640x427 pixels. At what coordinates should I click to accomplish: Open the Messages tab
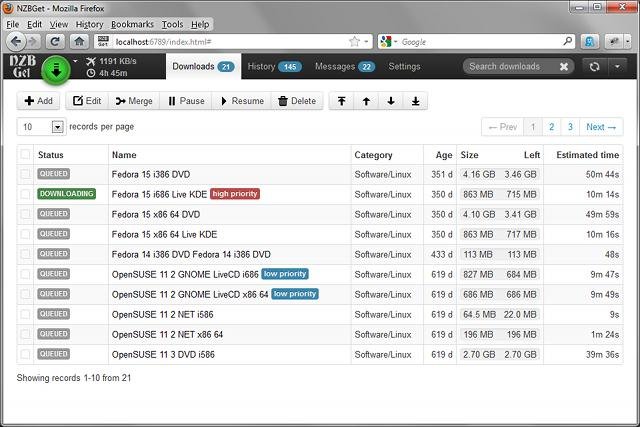(x=345, y=67)
